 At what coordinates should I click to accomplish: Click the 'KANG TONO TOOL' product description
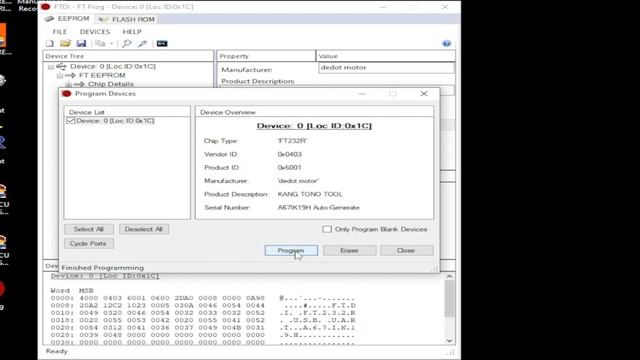point(310,194)
